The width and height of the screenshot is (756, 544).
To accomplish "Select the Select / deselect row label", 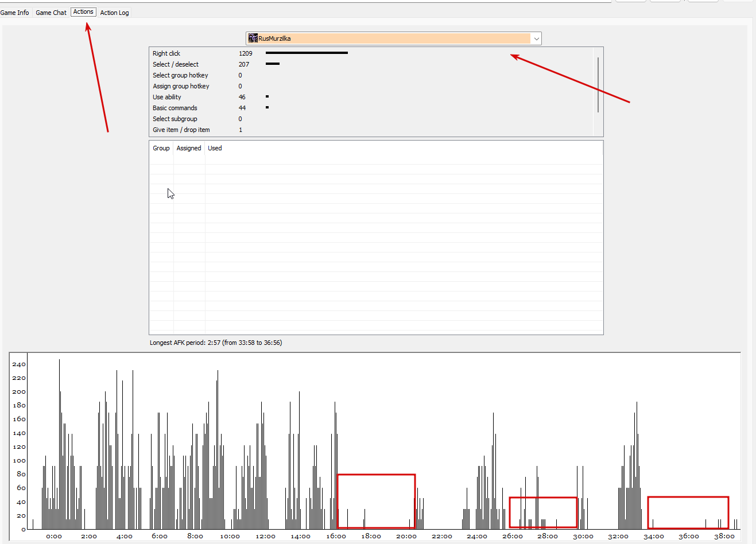I will (176, 64).
